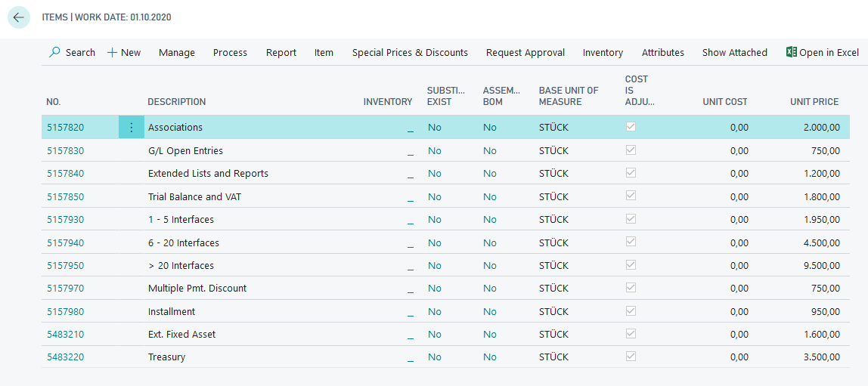Screen dimensions: 868x386
Task: Click inventory value for Trial Balance and VAT
Action: click(410, 196)
